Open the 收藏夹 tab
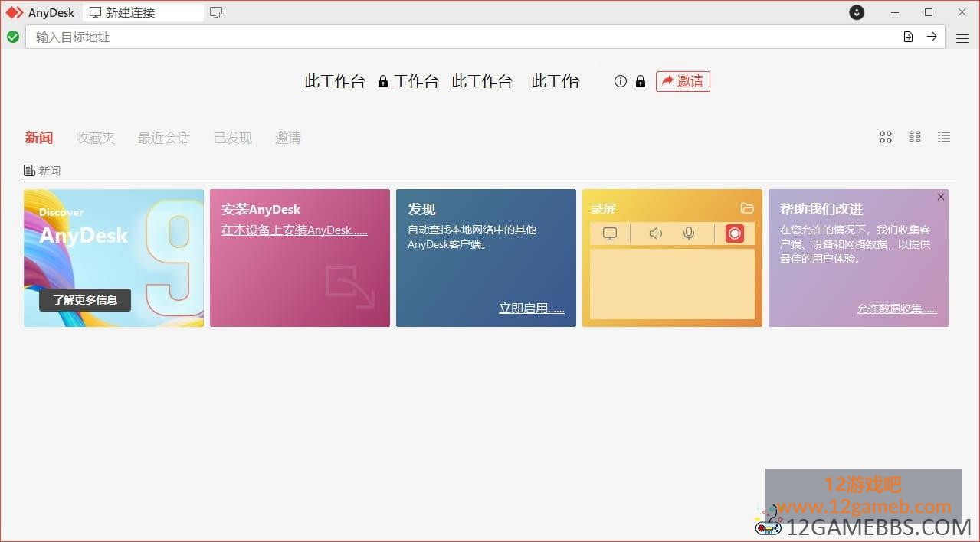Screen dimensions: 980x542 click(96, 138)
